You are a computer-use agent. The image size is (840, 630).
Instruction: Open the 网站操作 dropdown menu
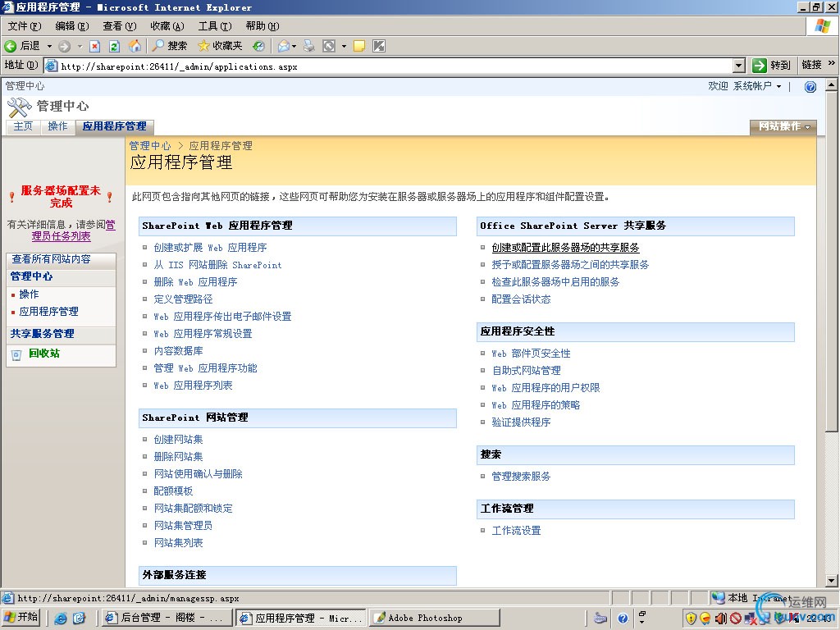[x=783, y=126]
